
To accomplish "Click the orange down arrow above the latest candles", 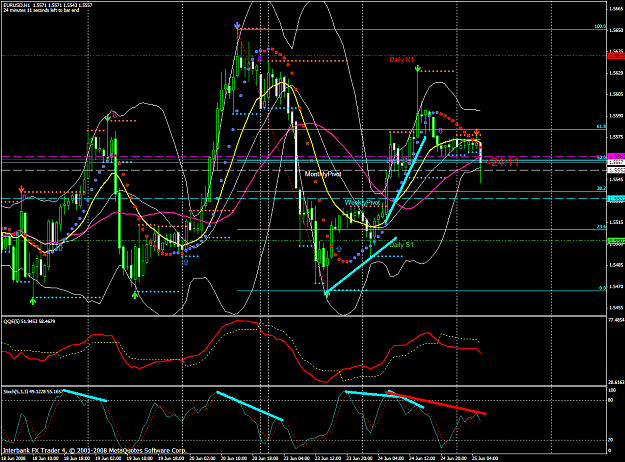I will [477, 133].
